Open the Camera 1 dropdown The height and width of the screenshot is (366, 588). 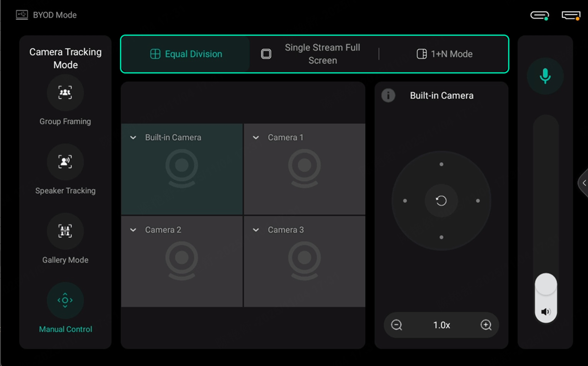pyautogui.click(x=255, y=137)
